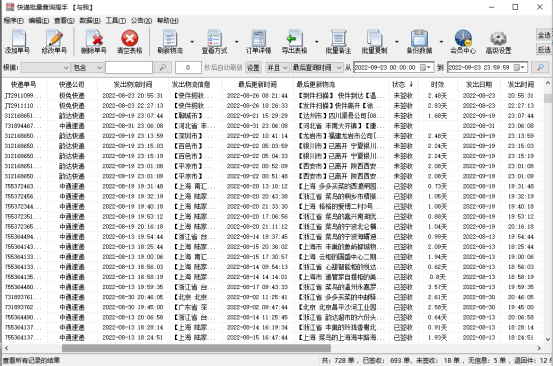
Task: Sort by 时效 column header
Action: point(437,85)
